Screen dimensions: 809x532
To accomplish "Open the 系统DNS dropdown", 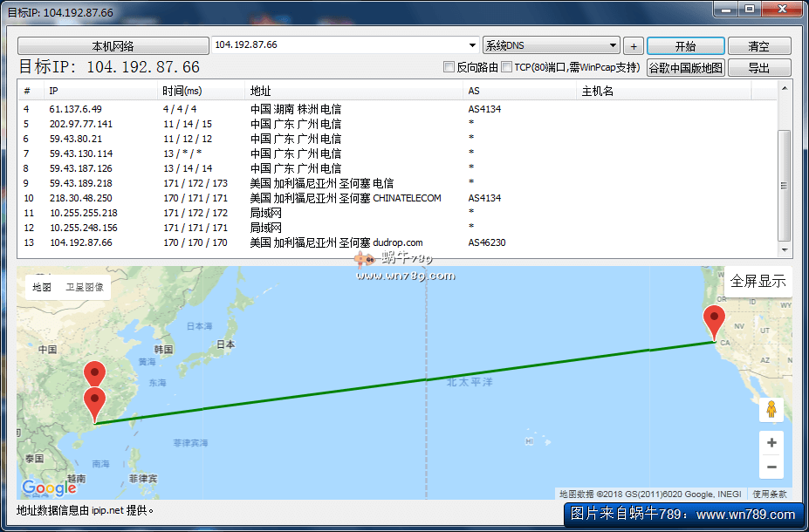I will [613, 45].
